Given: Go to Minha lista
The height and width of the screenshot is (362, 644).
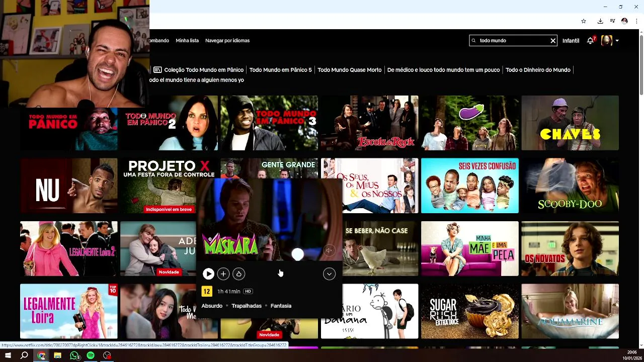Looking at the screenshot, I should 187,41.
